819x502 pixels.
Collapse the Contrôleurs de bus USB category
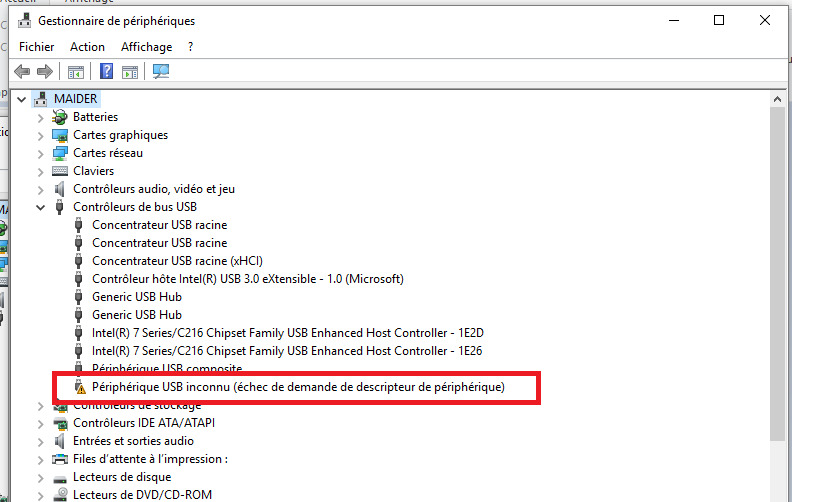[40, 207]
